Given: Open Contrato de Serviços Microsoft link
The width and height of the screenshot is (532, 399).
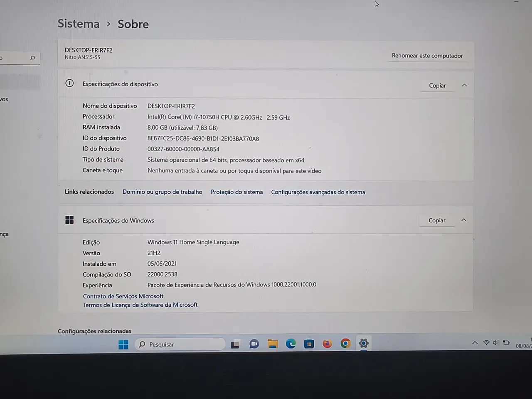Looking at the screenshot, I should [x=123, y=296].
